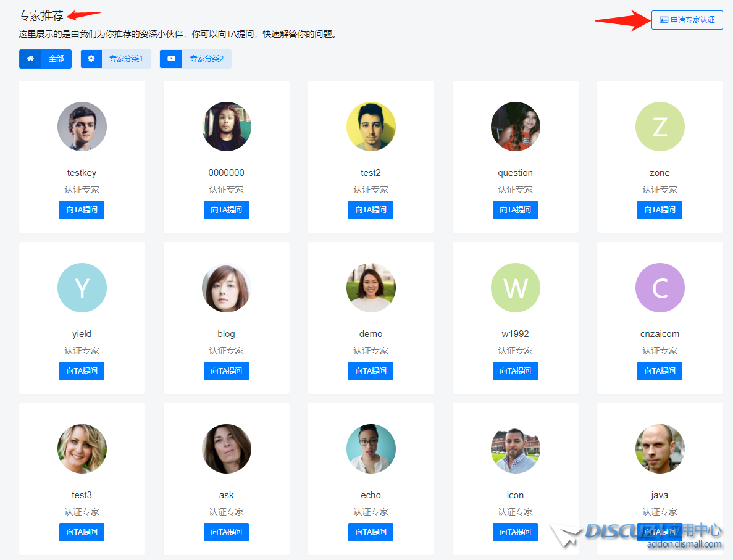Click the Y avatar icon for yield

(x=82, y=288)
